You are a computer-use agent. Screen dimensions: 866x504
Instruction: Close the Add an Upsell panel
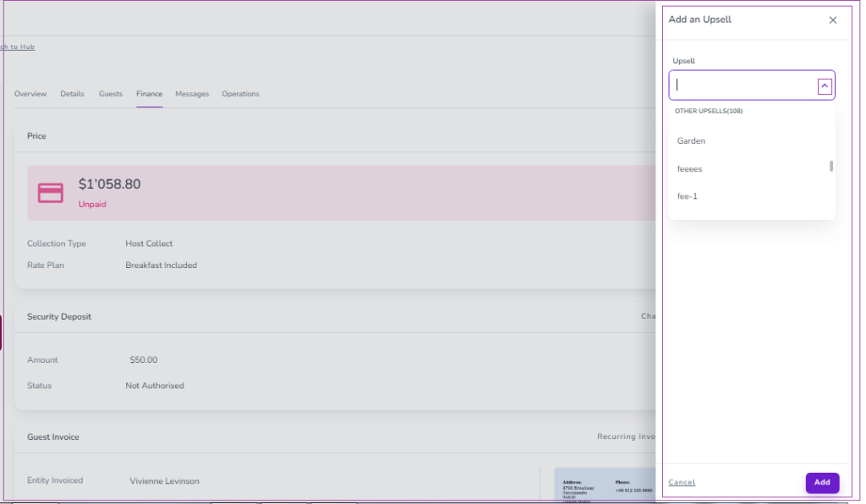click(x=832, y=20)
